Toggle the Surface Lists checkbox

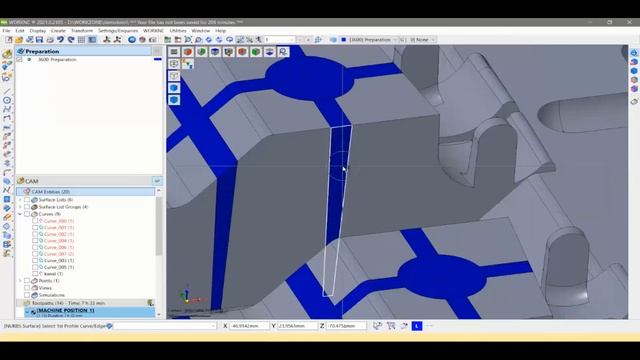coord(27,200)
